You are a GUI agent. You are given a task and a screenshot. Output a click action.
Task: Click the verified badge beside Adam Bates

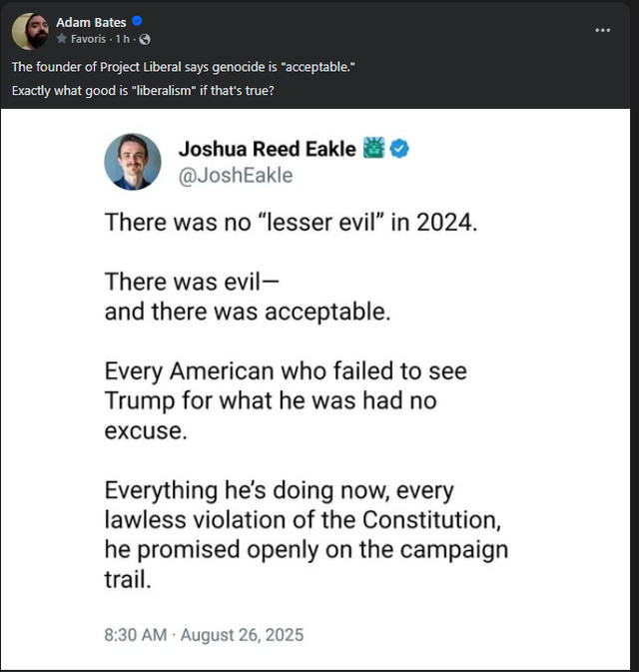click(138, 22)
